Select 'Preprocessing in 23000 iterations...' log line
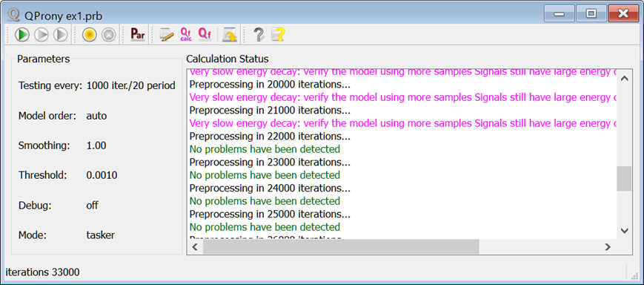644x285 pixels. point(270,162)
